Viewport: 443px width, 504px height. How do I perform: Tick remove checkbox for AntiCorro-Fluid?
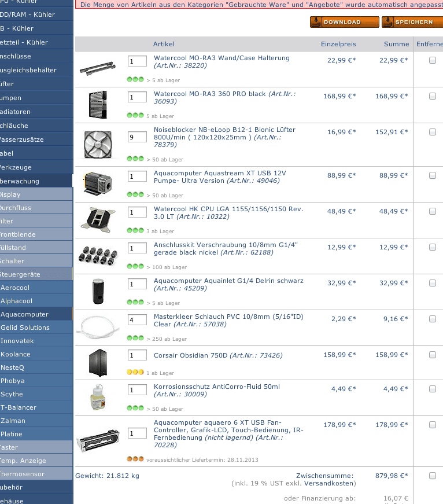[433, 389]
